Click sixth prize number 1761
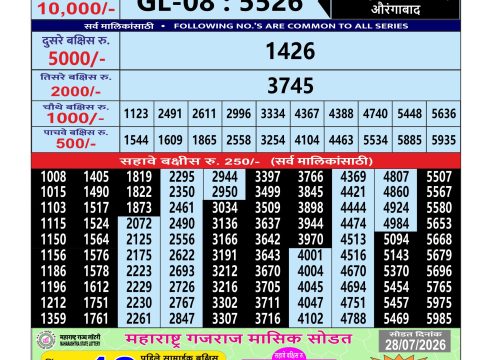 pyautogui.click(x=96, y=319)
